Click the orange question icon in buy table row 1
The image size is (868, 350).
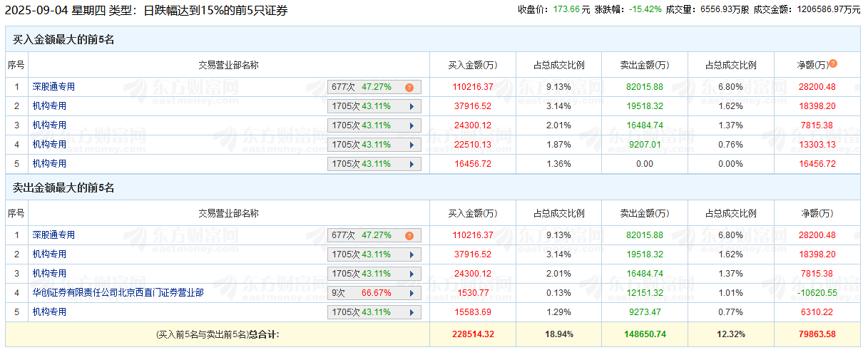click(x=409, y=88)
